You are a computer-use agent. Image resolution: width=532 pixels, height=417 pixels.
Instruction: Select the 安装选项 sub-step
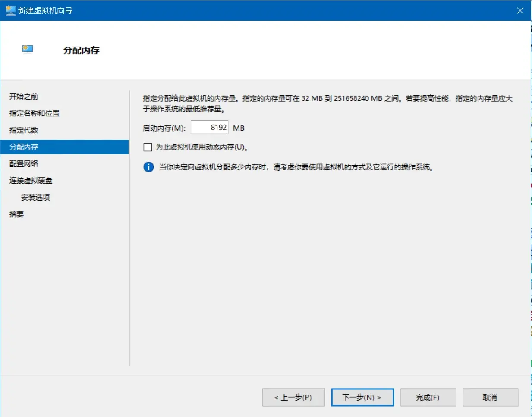click(x=35, y=198)
